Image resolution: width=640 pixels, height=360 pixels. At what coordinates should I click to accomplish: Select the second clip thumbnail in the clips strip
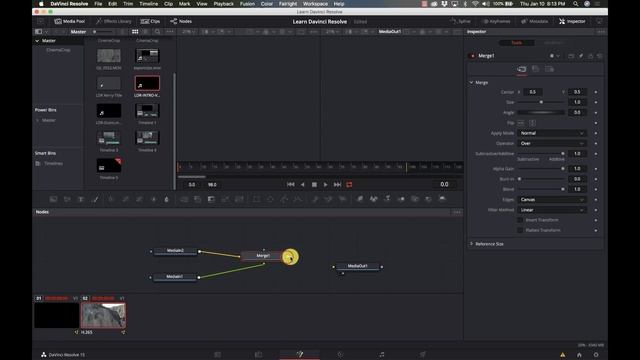[103, 315]
